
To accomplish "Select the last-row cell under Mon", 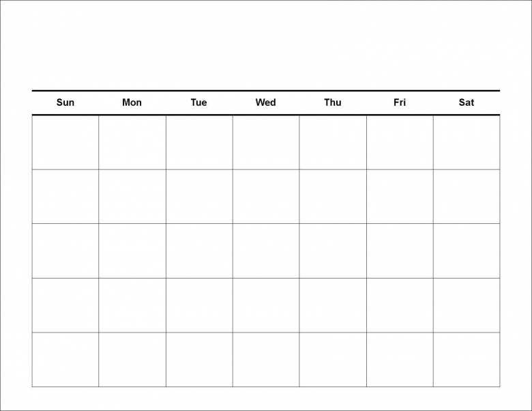I will click(132, 360).
